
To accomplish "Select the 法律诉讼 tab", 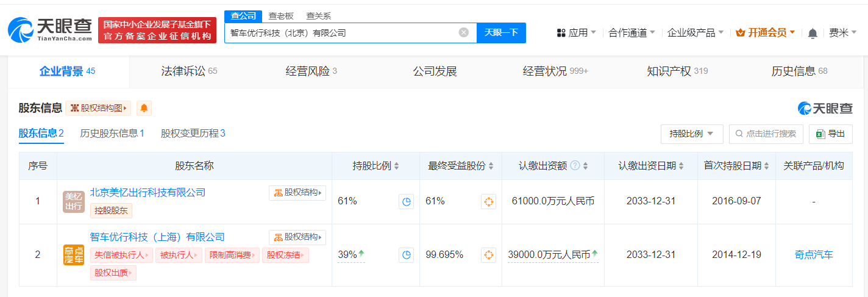I will (x=189, y=71).
